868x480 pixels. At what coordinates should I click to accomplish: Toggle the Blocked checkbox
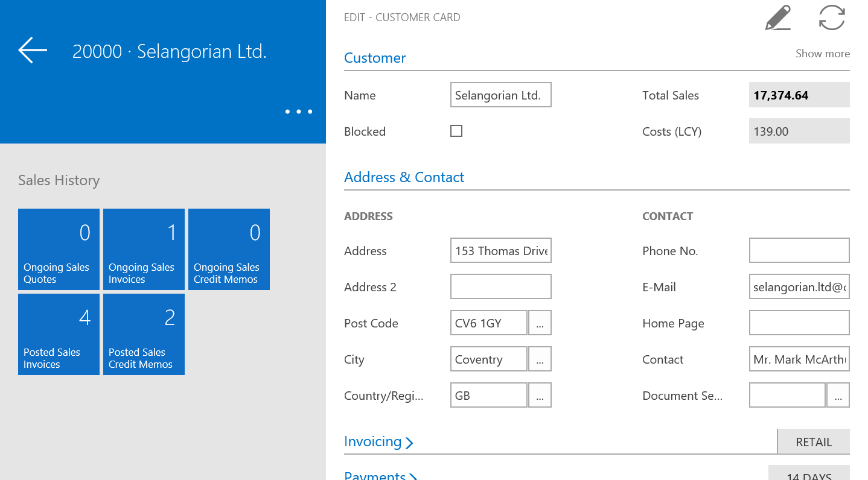[456, 131]
